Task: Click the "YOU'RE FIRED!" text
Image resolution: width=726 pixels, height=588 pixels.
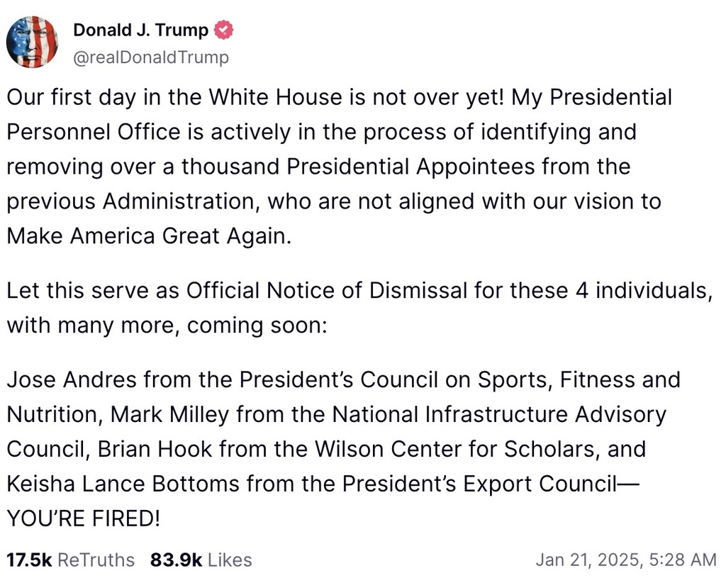Action: tap(84, 518)
